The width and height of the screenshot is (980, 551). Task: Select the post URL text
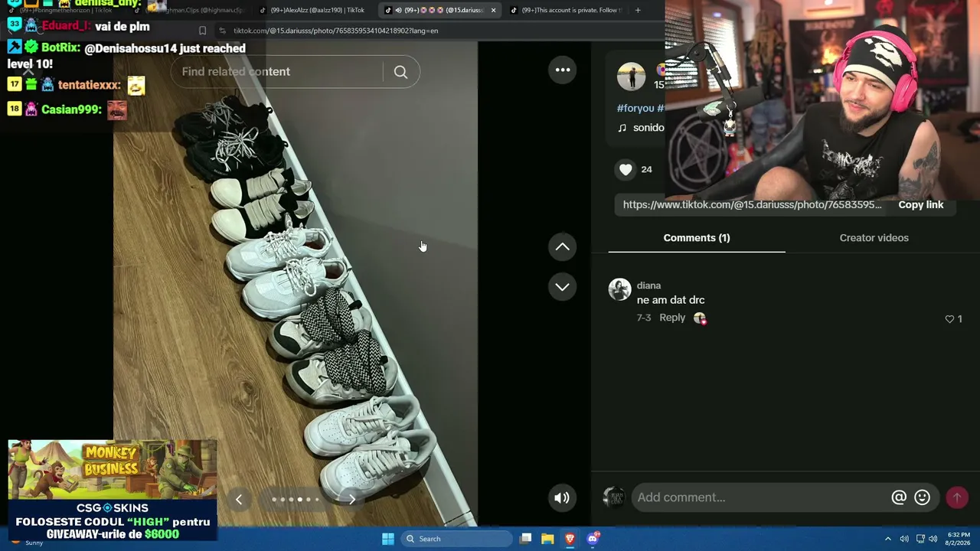pyautogui.click(x=752, y=205)
